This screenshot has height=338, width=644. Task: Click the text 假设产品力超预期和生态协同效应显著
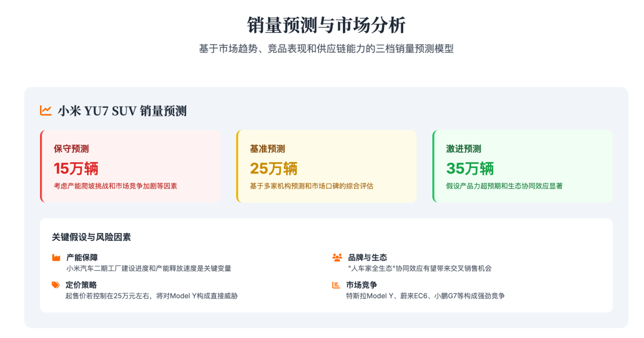tap(504, 186)
